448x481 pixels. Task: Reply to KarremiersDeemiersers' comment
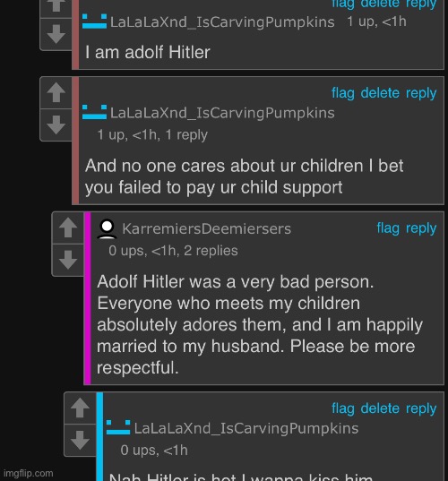coord(421,228)
